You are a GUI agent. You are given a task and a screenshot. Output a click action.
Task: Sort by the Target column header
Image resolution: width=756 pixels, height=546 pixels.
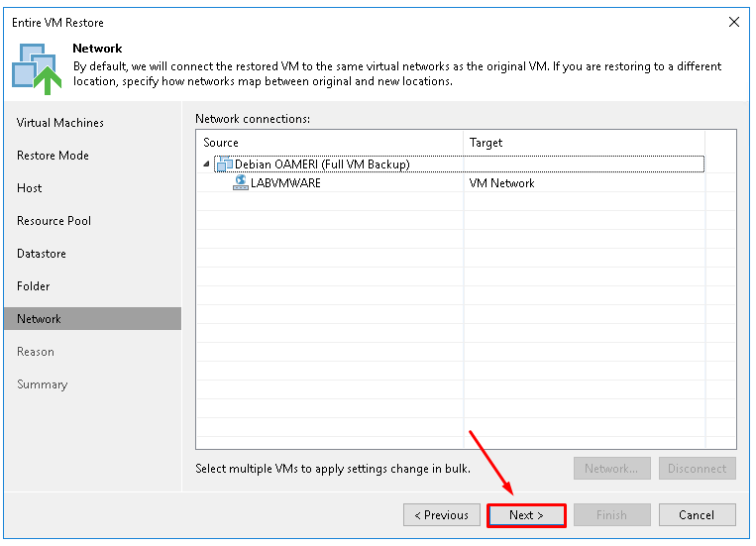pos(585,143)
